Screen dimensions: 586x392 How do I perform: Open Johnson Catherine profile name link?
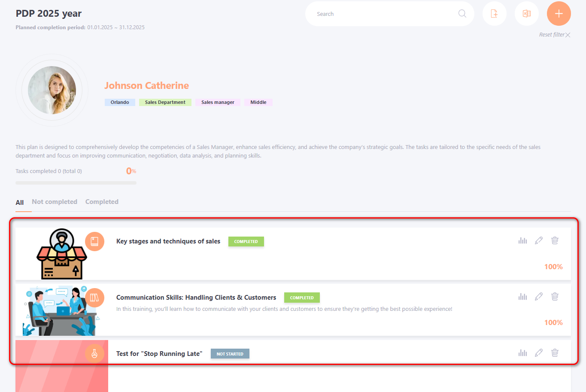(x=146, y=85)
